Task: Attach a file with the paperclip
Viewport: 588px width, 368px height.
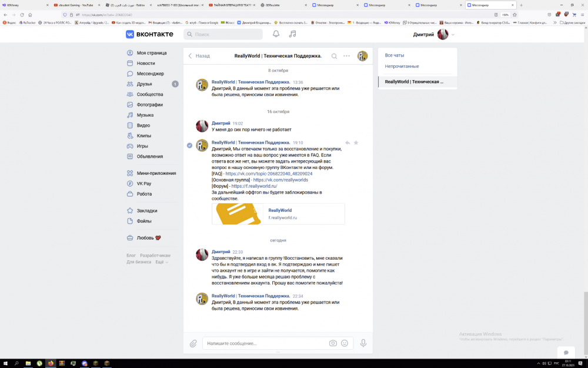Action: click(193, 343)
